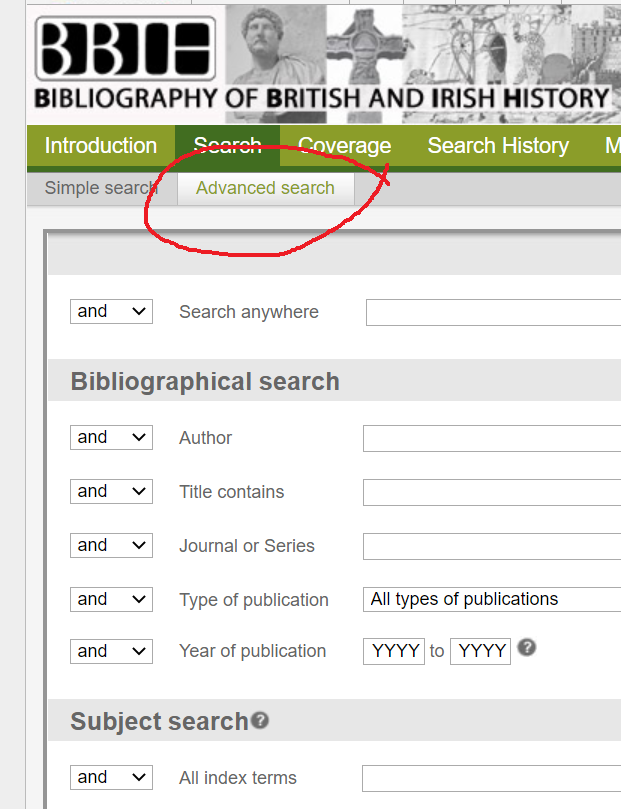This screenshot has height=809, width=621.
Task: Open Search History
Action: point(498,146)
